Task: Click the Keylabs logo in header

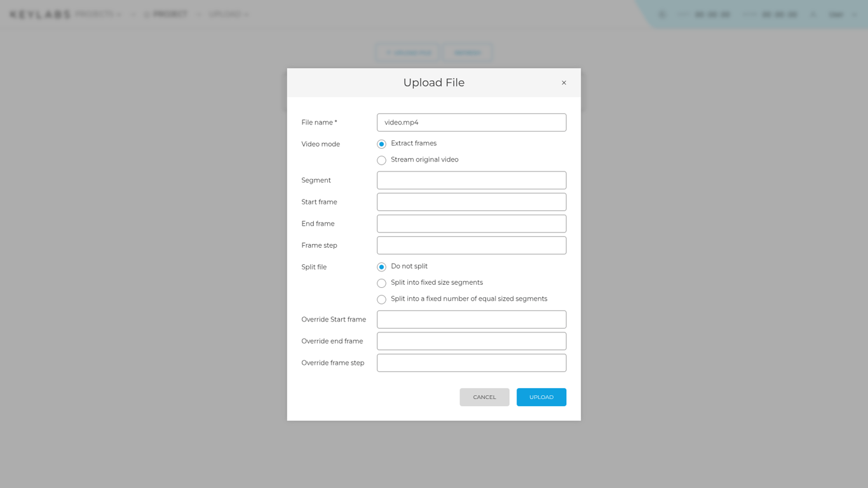Action: click(39, 14)
